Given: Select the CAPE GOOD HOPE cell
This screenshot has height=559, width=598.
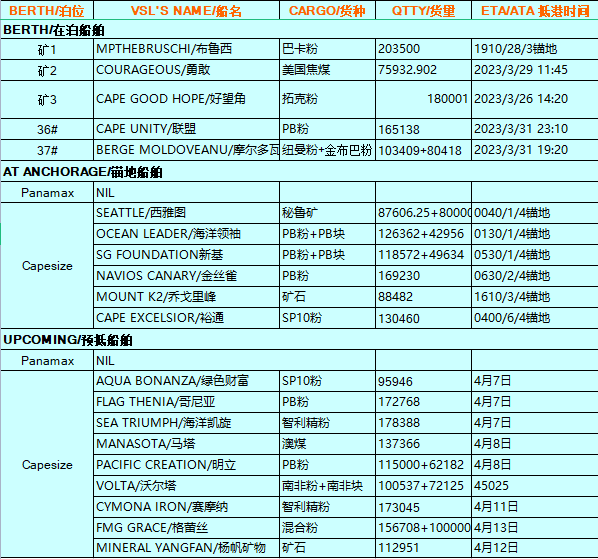Looking at the screenshot, I should click(x=186, y=99).
